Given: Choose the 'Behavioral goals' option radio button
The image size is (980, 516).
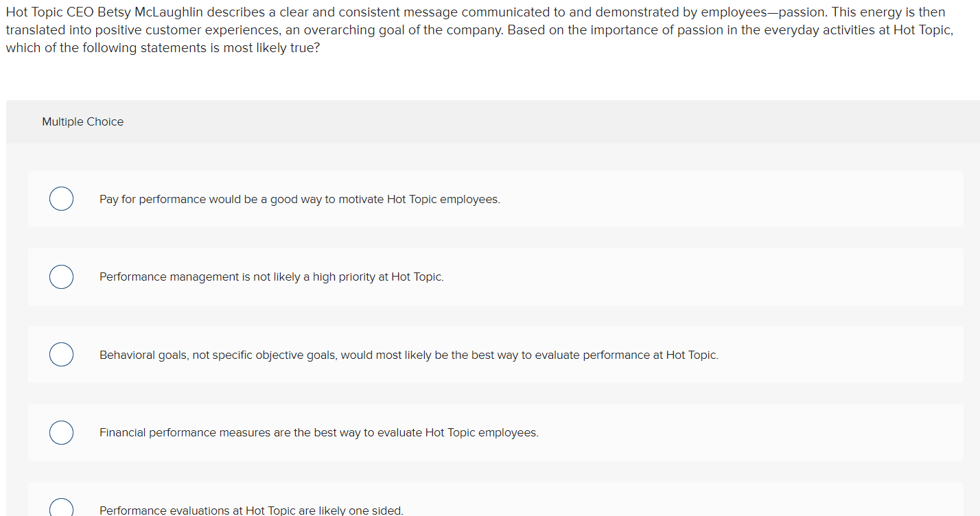Looking at the screenshot, I should (x=61, y=354).
